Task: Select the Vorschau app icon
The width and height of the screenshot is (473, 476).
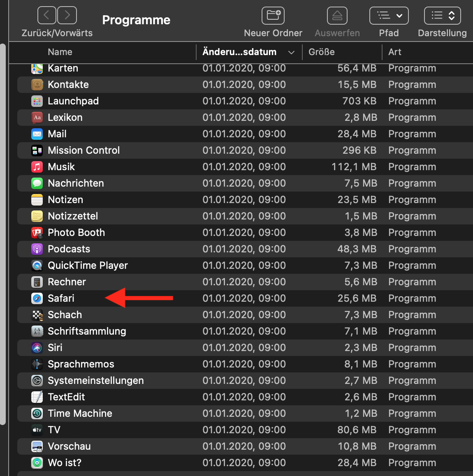Action: [x=37, y=446]
